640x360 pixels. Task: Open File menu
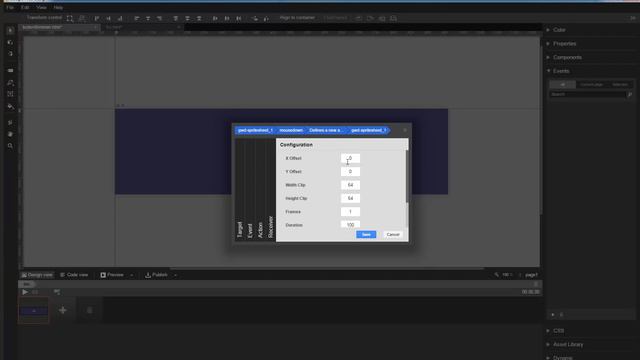coord(10,7)
